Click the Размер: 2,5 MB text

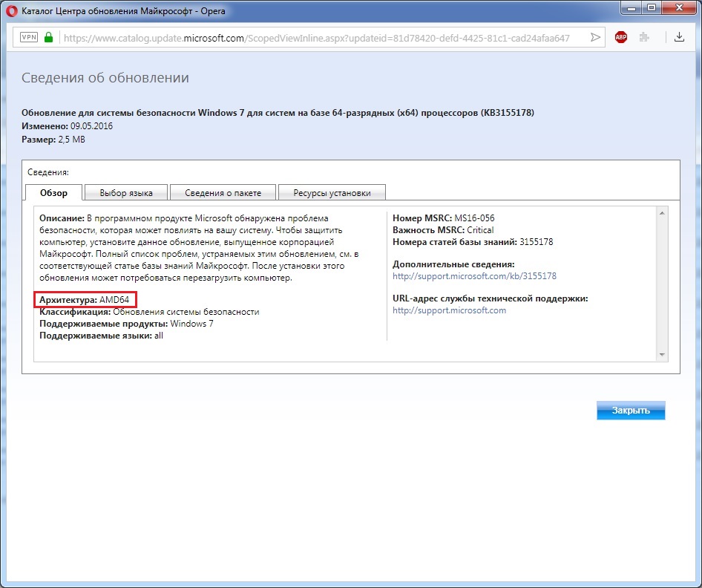click(x=53, y=140)
